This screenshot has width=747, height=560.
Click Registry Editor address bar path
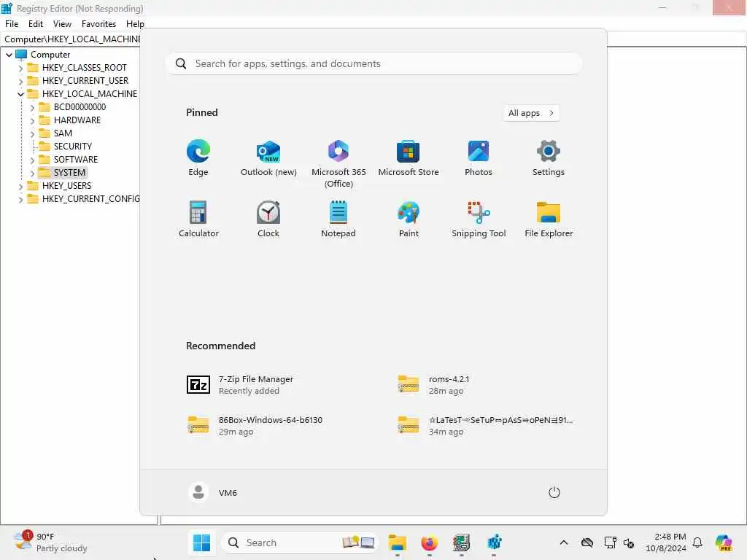(71, 39)
